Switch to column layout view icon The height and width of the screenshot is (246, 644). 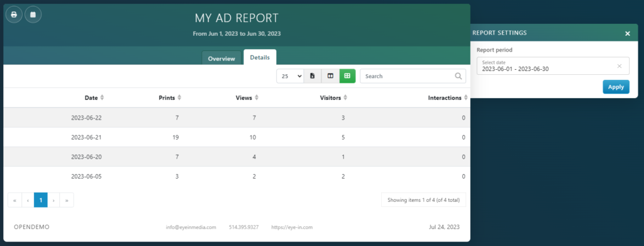tap(330, 76)
